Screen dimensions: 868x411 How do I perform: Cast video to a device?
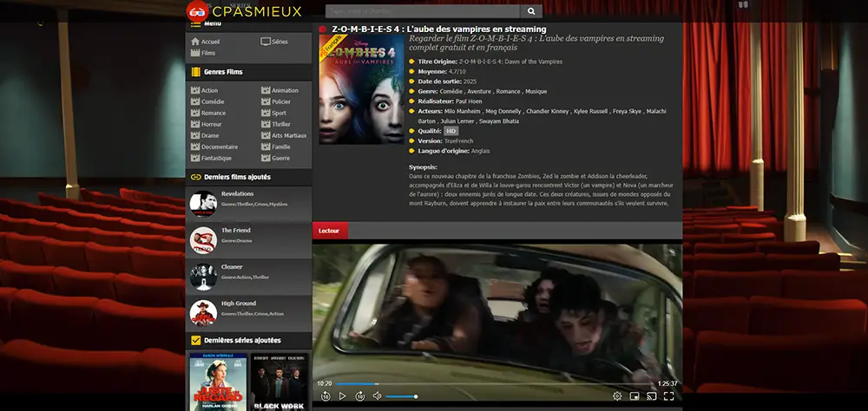652,396
